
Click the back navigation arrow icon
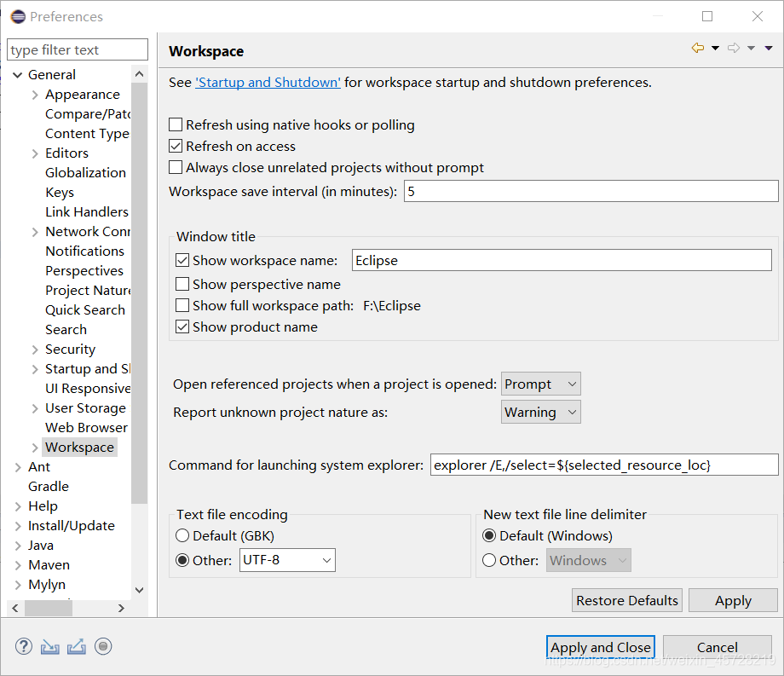(x=697, y=48)
